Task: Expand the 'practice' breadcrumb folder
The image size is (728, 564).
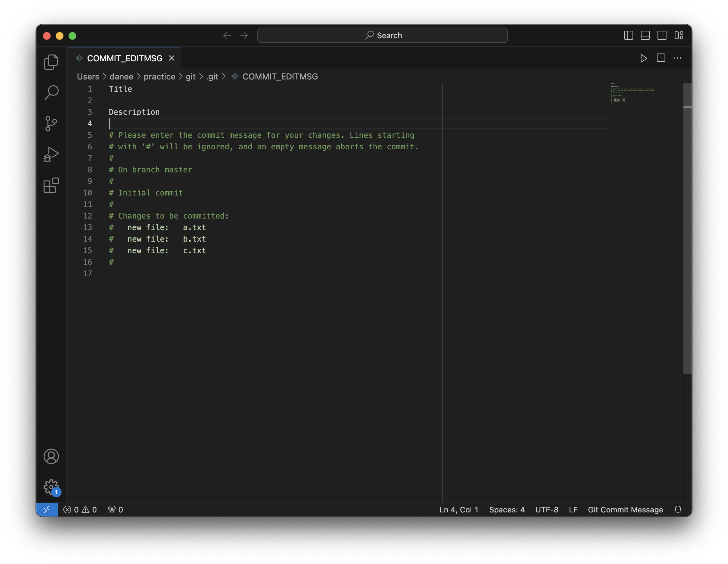Action: pos(159,77)
